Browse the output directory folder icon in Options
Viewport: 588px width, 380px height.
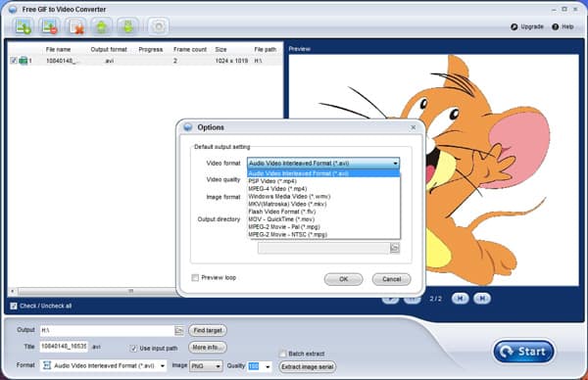(x=395, y=248)
